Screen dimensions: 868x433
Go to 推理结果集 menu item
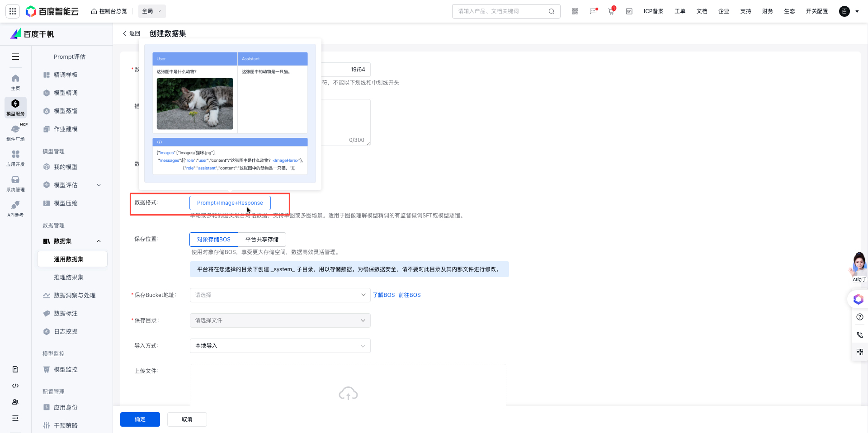coord(68,277)
